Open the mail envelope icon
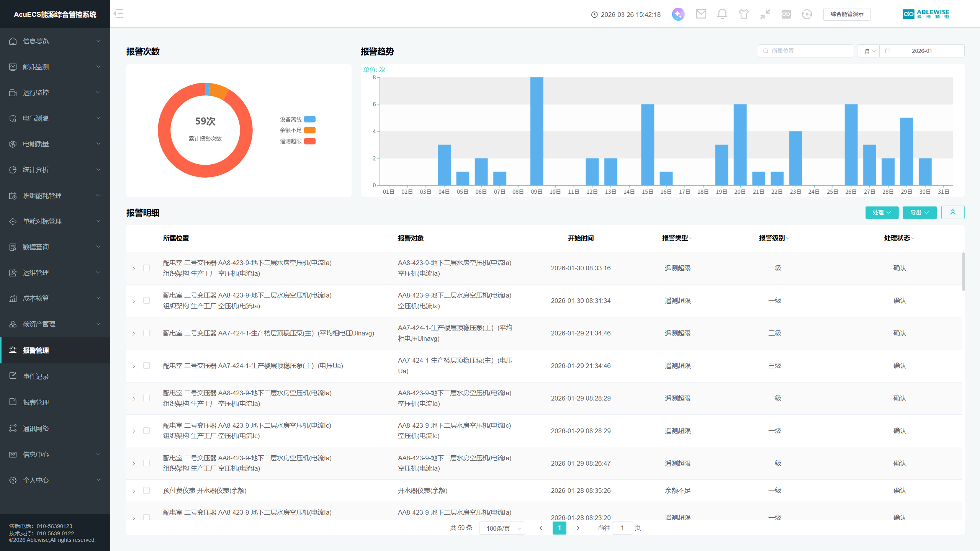The width and height of the screenshot is (980, 551). (x=701, y=14)
